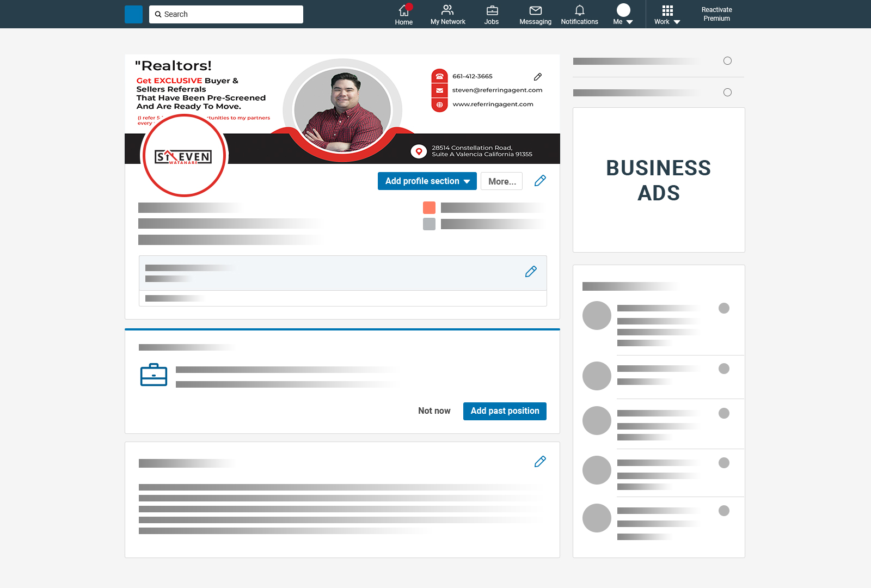Screen dimensions: 871x588
Task: Toggle the circle next to first suggested person
Action: point(724,308)
